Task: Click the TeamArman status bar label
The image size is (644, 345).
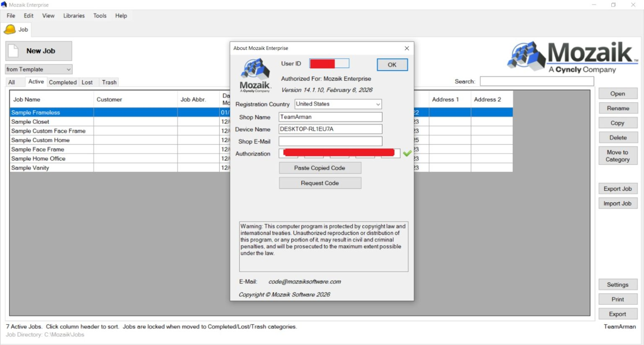Action: click(x=620, y=327)
